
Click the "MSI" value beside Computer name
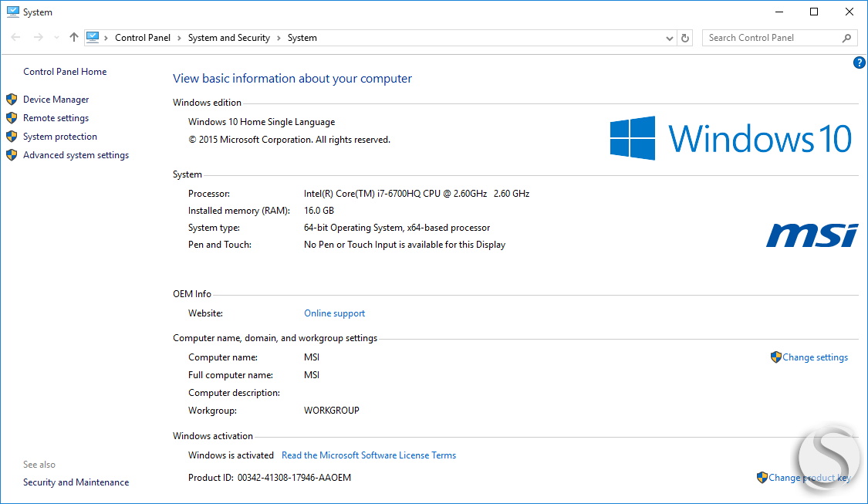[x=312, y=357]
